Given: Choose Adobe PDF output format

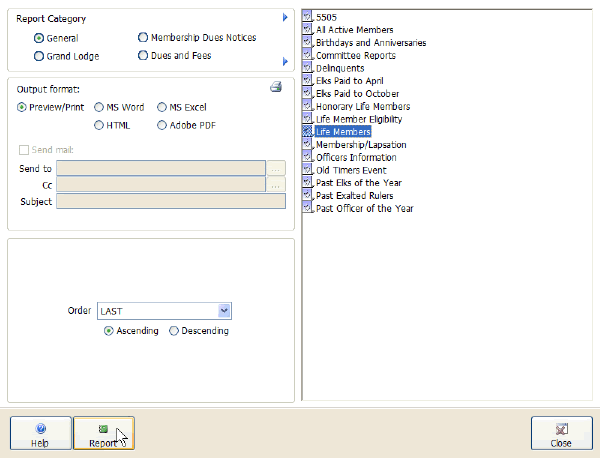Looking at the screenshot, I should (x=162, y=125).
